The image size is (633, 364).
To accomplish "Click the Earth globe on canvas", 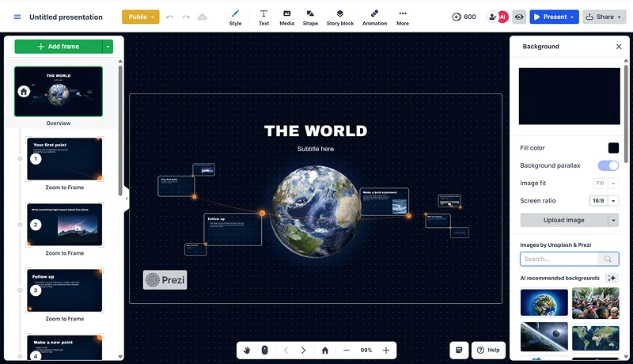I will click(315, 211).
